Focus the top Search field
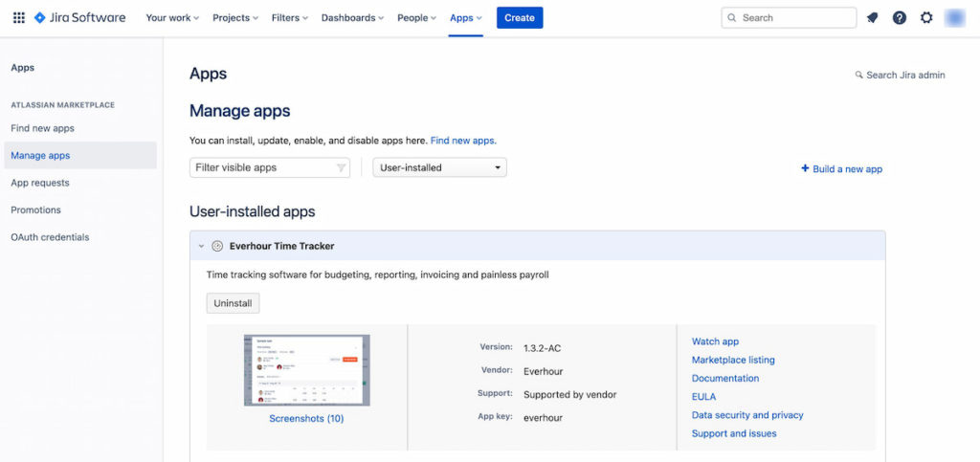The image size is (980, 462). (x=789, y=17)
